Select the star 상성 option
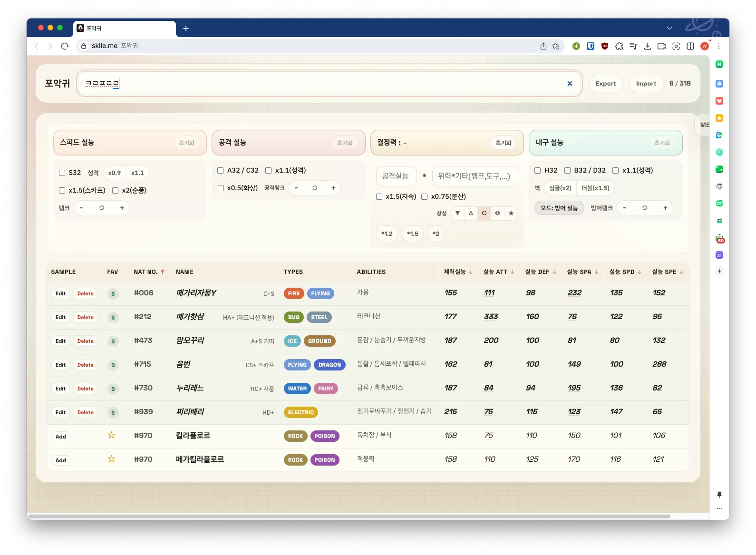Screen dimensions: 756x555 (511, 213)
